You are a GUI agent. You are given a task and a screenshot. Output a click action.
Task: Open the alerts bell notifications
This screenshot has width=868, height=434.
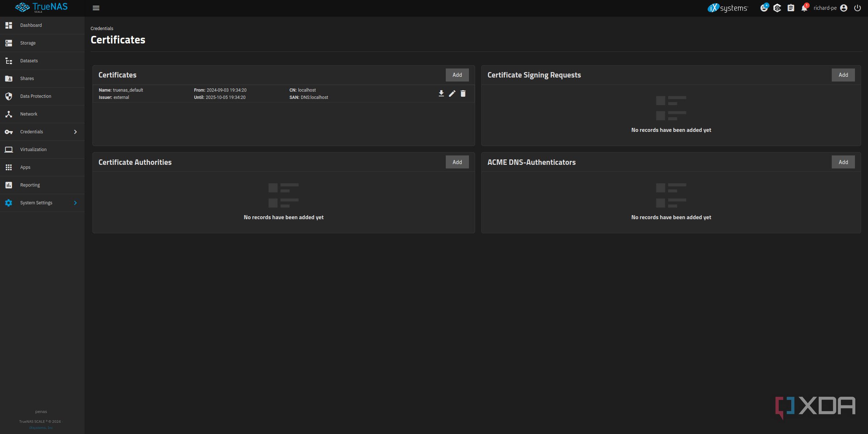tap(804, 8)
